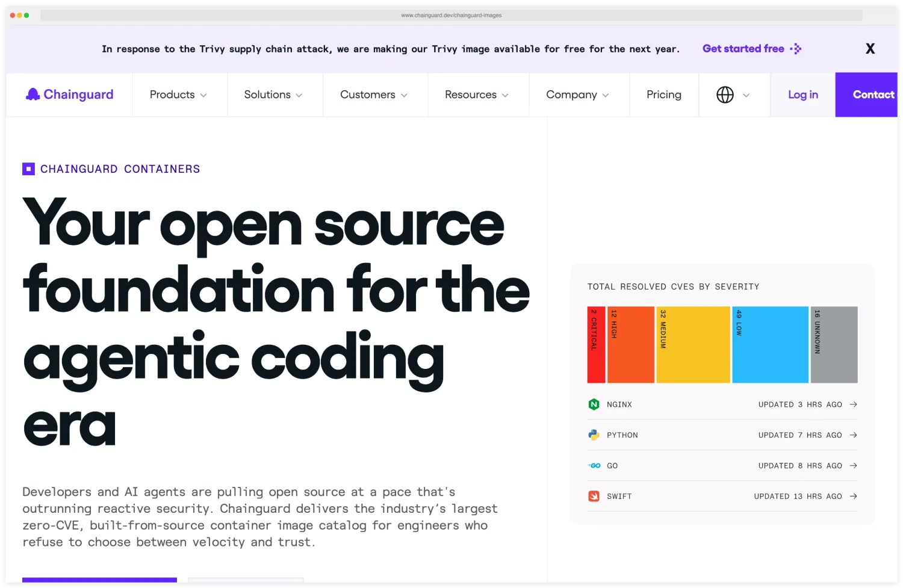
Task: Click the Chainguard logo icon
Action: 33,94
